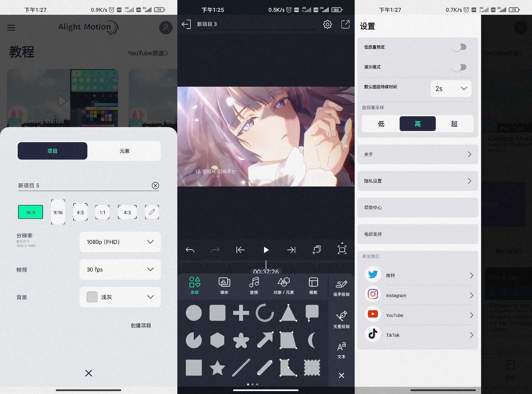Toggle the low quality preview switch (低质量预览)

pos(459,47)
